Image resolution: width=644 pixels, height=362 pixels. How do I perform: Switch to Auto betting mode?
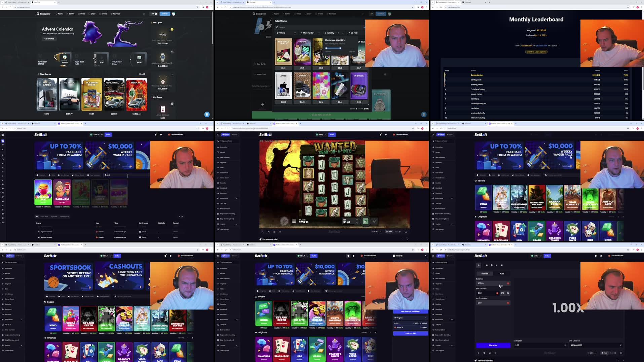(502, 274)
